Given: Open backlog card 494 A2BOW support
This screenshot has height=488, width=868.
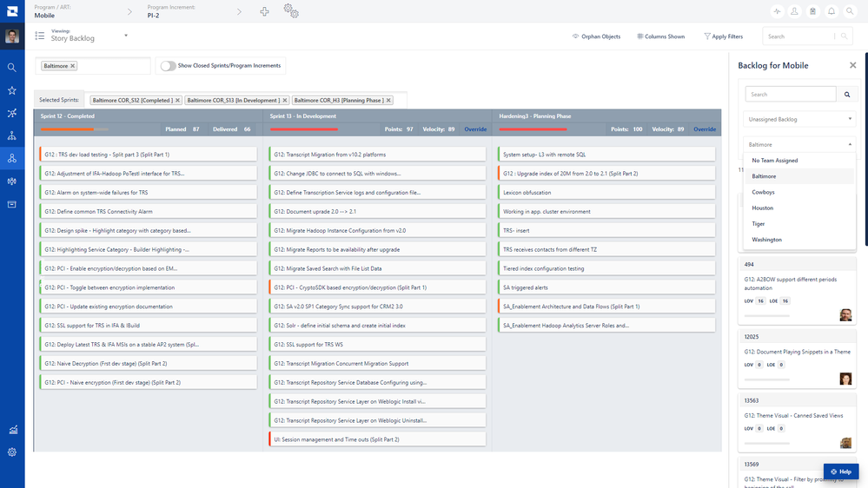Looking at the screenshot, I should 797,291.
